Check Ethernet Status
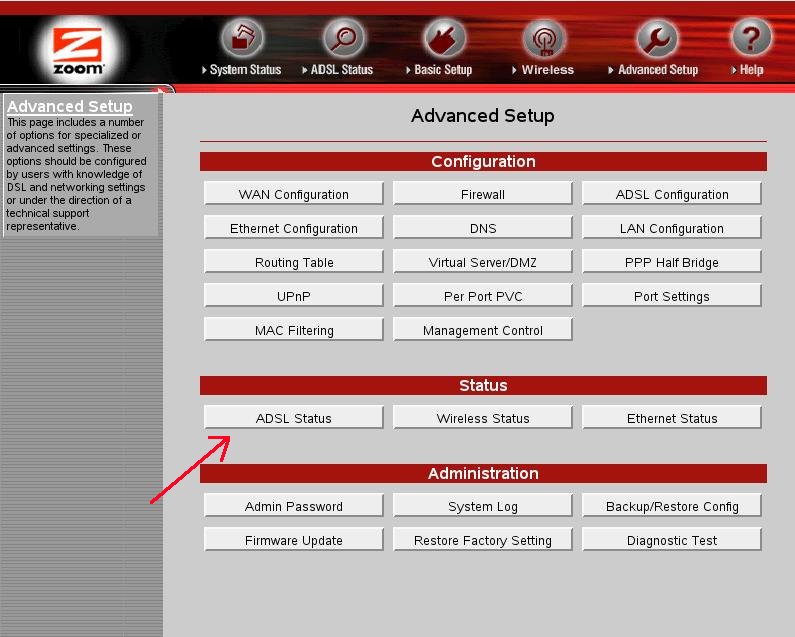 pyautogui.click(x=672, y=417)
